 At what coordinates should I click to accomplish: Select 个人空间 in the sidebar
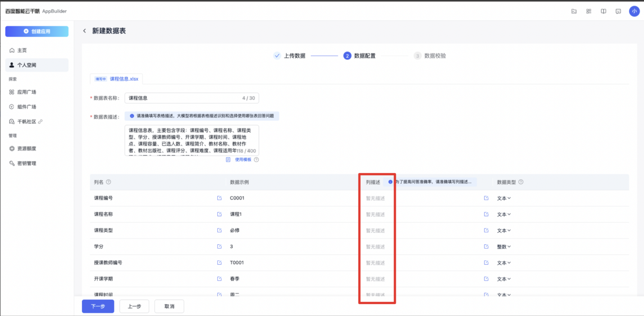(37, 65)
